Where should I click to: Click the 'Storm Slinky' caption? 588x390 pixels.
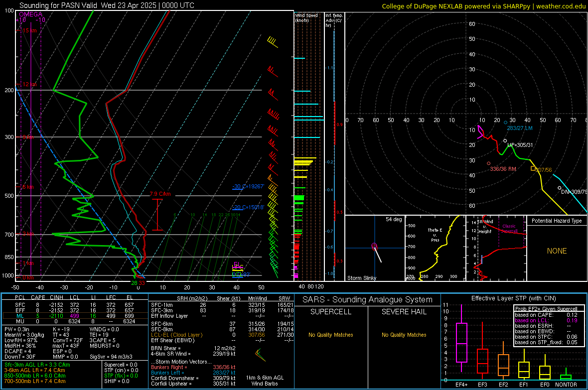click(362, 278)
